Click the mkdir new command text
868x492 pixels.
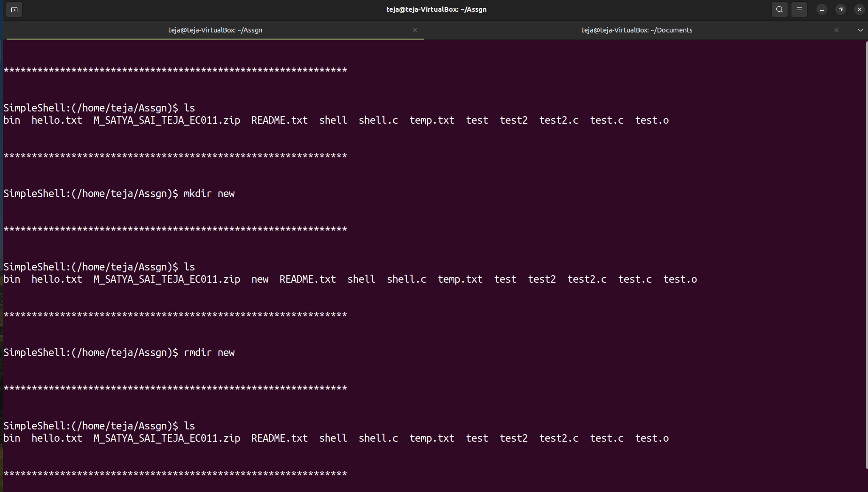click(209, 193)
